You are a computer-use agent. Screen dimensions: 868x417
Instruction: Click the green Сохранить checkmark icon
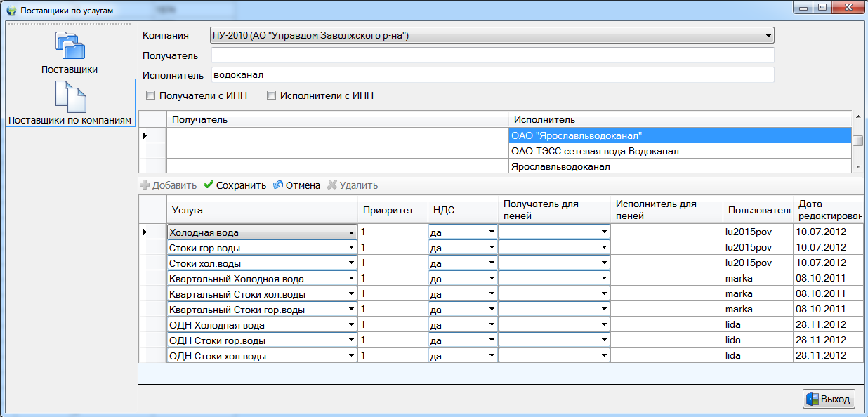pos(209,185)
